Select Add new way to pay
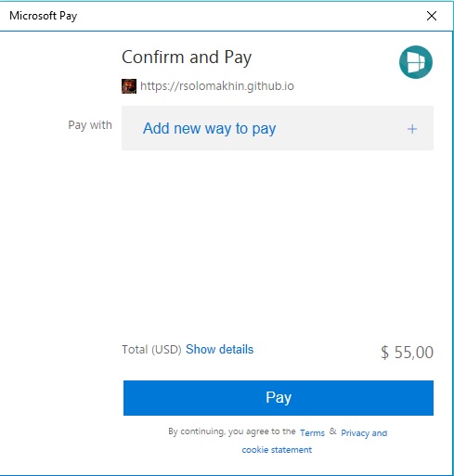Viewport: 454px width, 476px height. coord(278,128)
